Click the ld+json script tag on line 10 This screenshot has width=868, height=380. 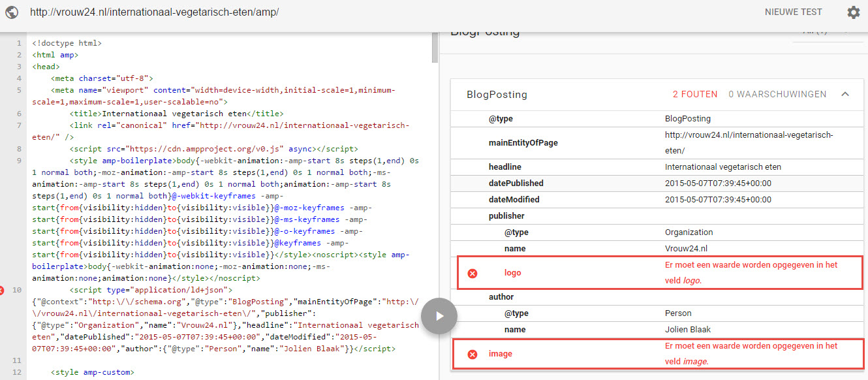(x=151, y=290)
